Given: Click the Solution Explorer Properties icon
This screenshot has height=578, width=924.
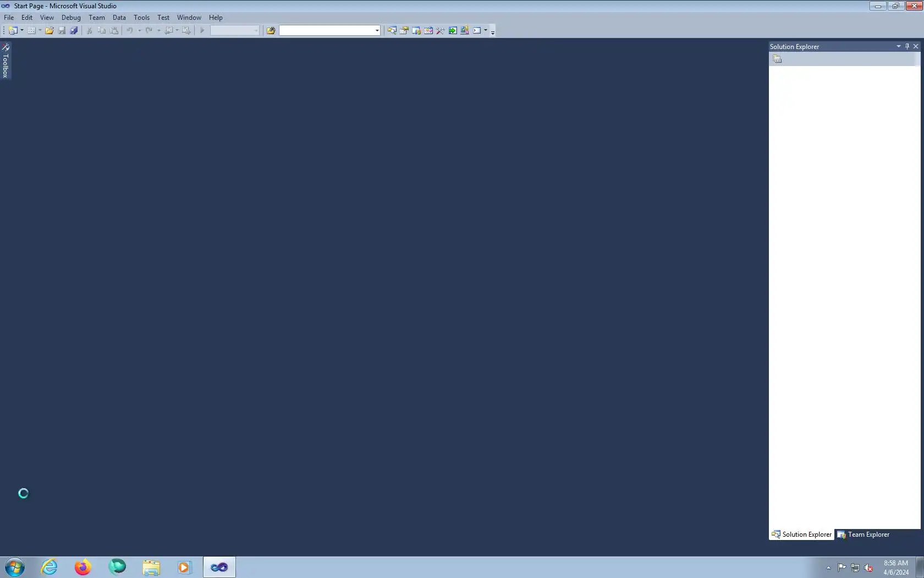Looking at the screenshot, I should point(777,59).
